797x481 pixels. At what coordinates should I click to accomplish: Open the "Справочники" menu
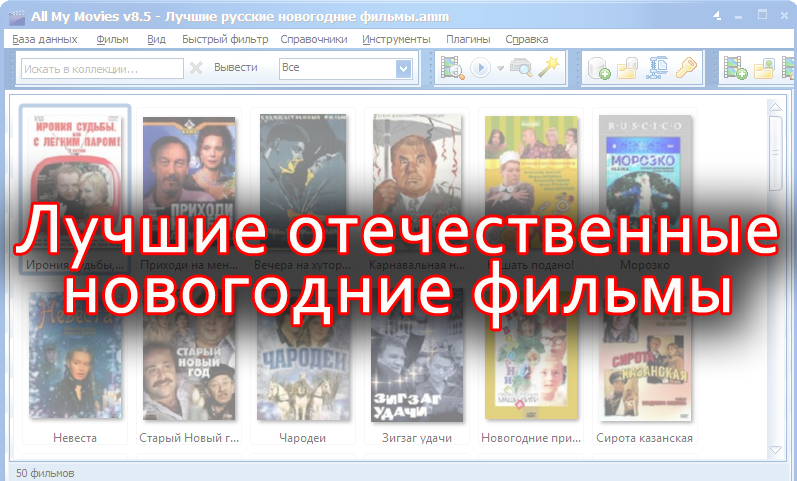(314, 39)
